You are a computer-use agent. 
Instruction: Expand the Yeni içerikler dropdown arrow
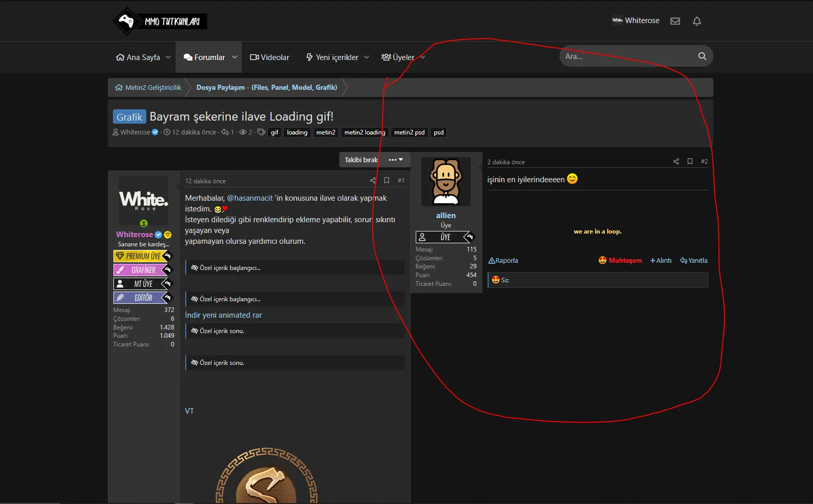[x=366, y=57]
